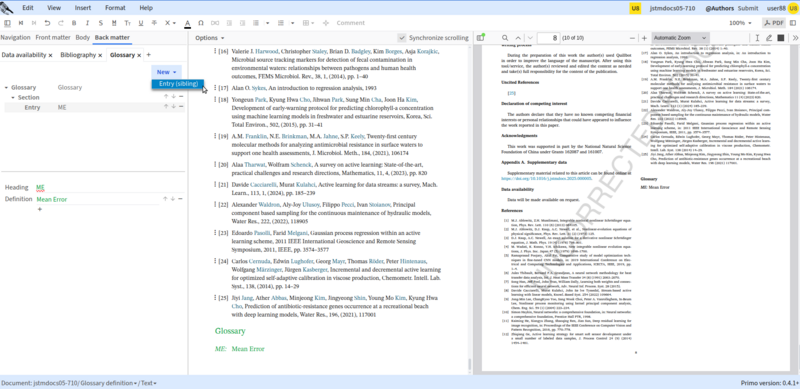
Task: Move the Section row down arrow
Action: click(173, 96)
